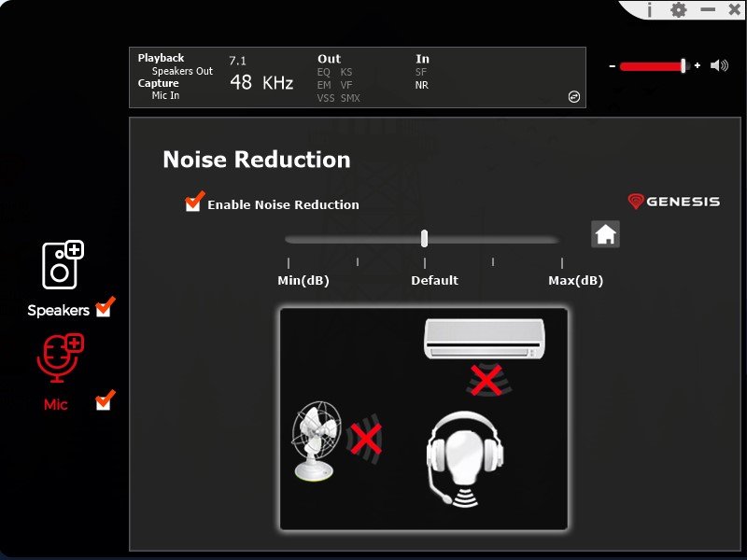Screen dimensions: 747x560
Task: Click the NR input indicator
Action: point(422,85)
